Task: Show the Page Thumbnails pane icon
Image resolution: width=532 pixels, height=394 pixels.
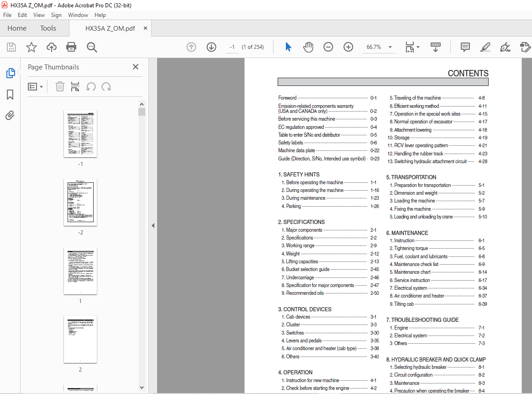Action: point(11,73)
